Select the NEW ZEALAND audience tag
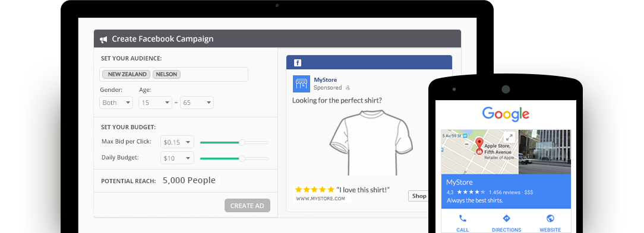Image resolution: width=644 pixels, height=233 pixels. pyautogui.click(x=127, y=74)
